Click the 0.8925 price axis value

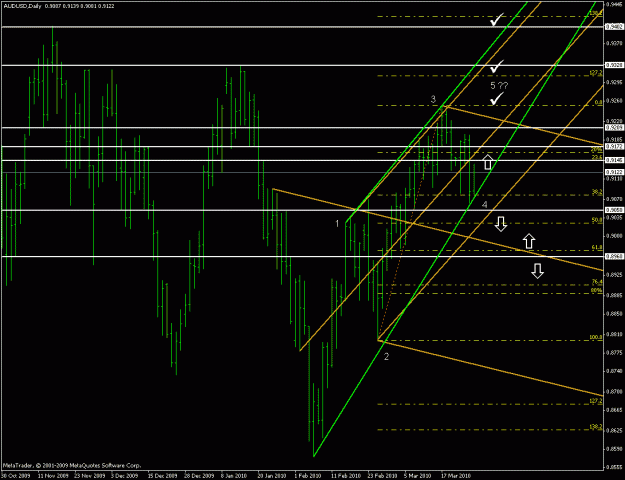pos(613,274)
